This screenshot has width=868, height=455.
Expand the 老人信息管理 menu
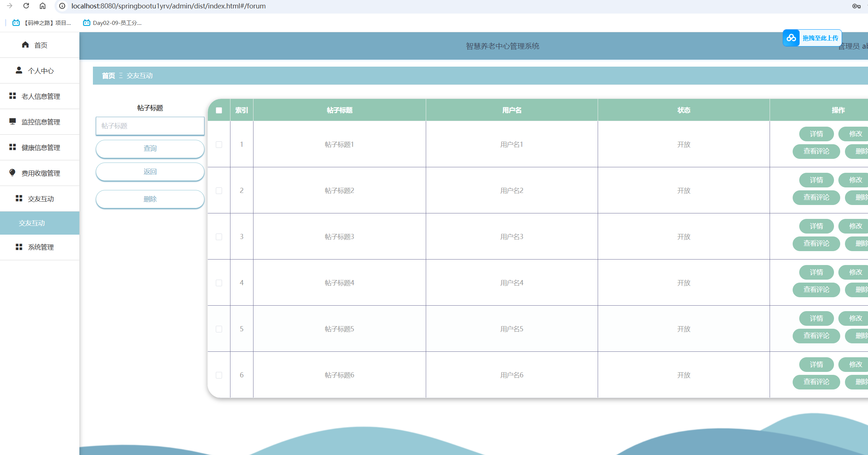click(x=40, y=96)
